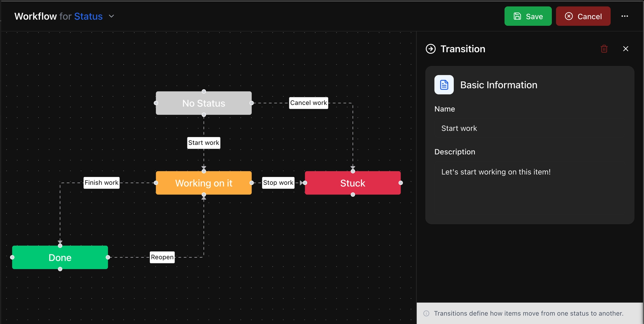644x324 pixels.
Task: Click the Basic Information document icon
Action: tap(444, 85)
